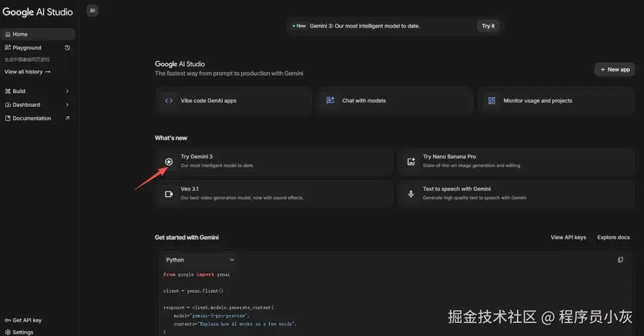This screenshot has height=336, width=644.
Task: Click the microphone icon for Text to speech
Action: pyautogui.click(x=411, y=194)
